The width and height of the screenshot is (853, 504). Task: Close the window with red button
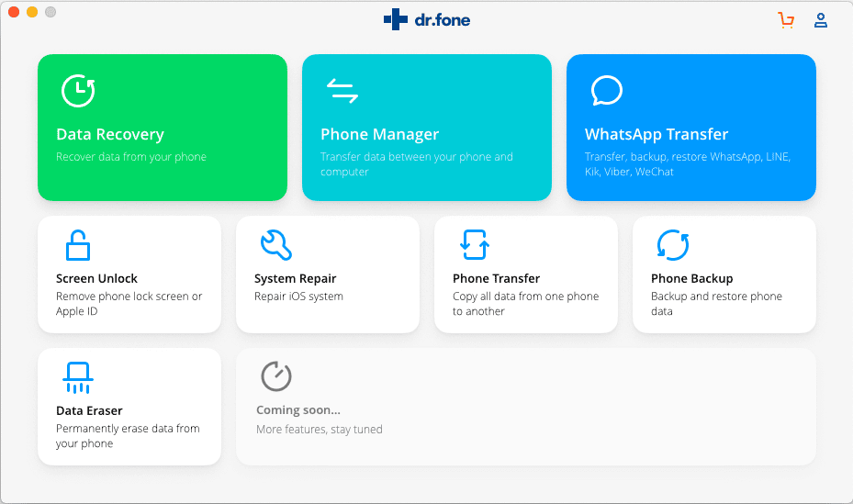(14, 12)
